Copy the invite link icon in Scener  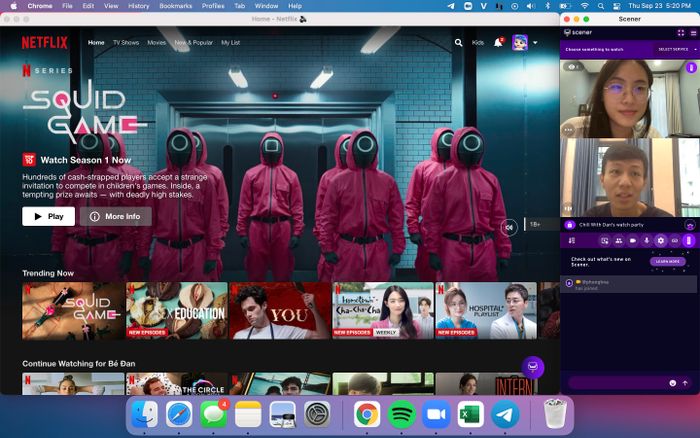(x=675, y=241)
